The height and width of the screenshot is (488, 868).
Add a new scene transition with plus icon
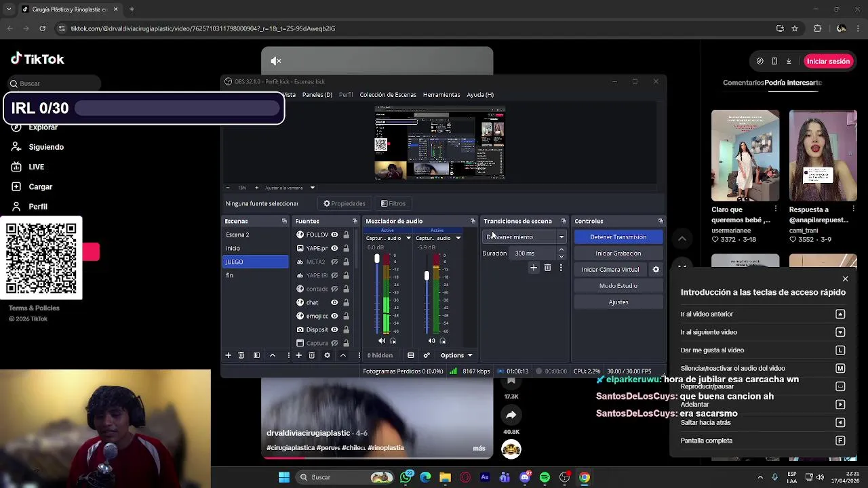point(534,268)
